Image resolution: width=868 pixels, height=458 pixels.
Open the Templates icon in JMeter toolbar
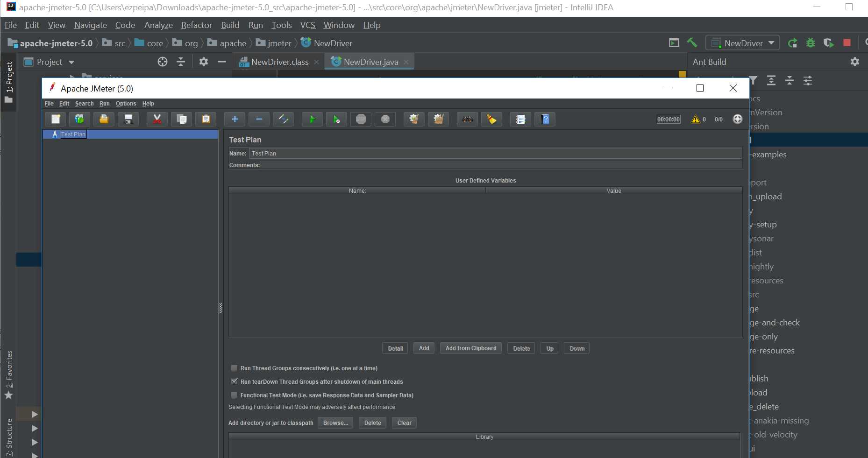coord(79,119)
